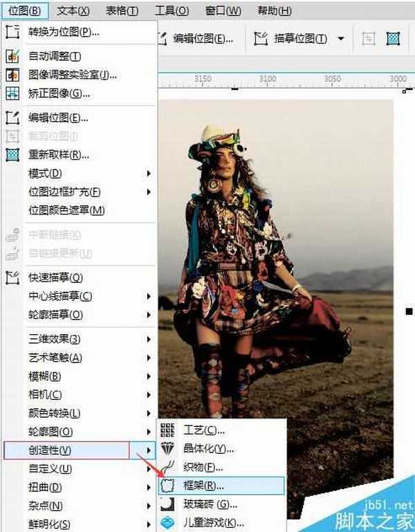The height and width of the screenshot is (532, 415).
Task: Click the 矫正图像 straighten image icon
Action: click(x=12, y=93)
